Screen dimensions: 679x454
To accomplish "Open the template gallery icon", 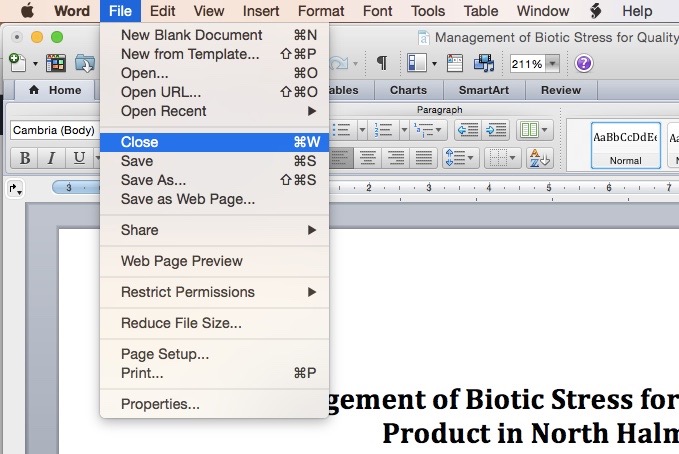I will [x=56, y=63].
